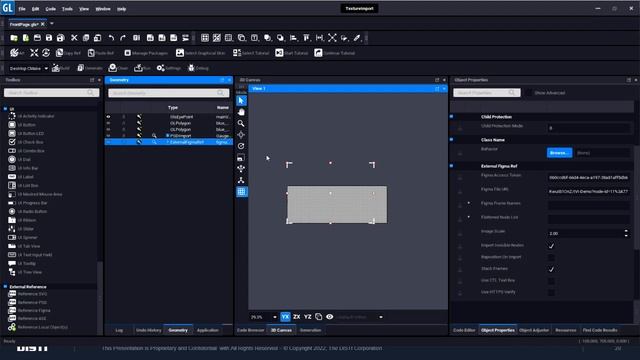Click the Search Toolbox field
Viewport: 640px width, 360px height.
(51, 93)
